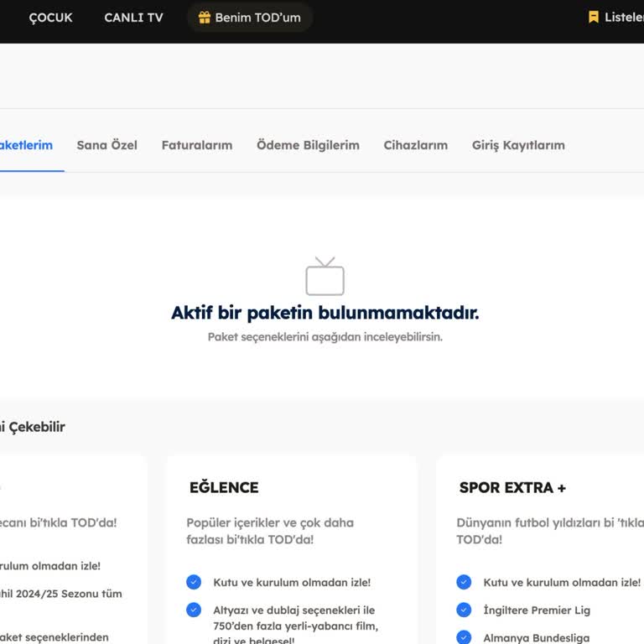Click 'Aktif bir paketin bulunmamaktadır.' heading
The image size is (644, 644).
325,313
